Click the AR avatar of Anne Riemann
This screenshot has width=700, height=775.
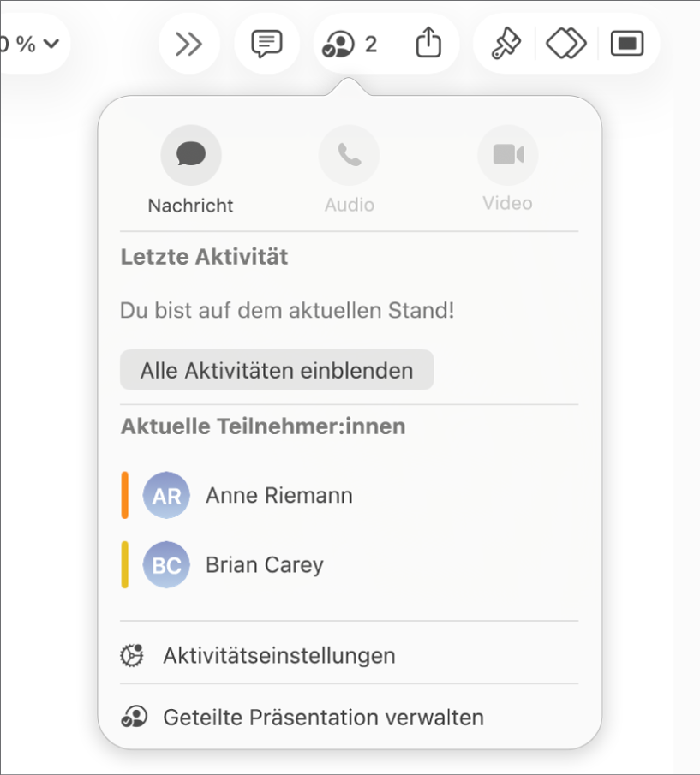tap(166, 495)
